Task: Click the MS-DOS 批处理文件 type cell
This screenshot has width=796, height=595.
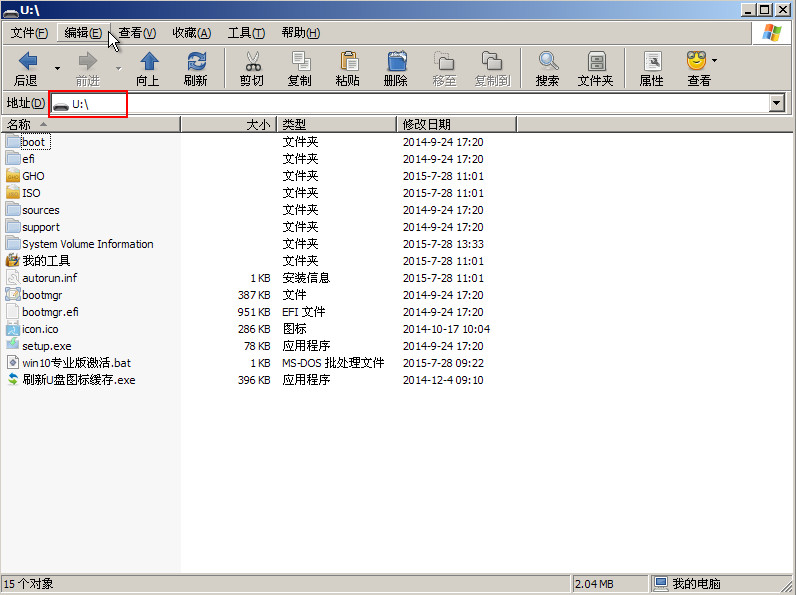Action: 333,362
